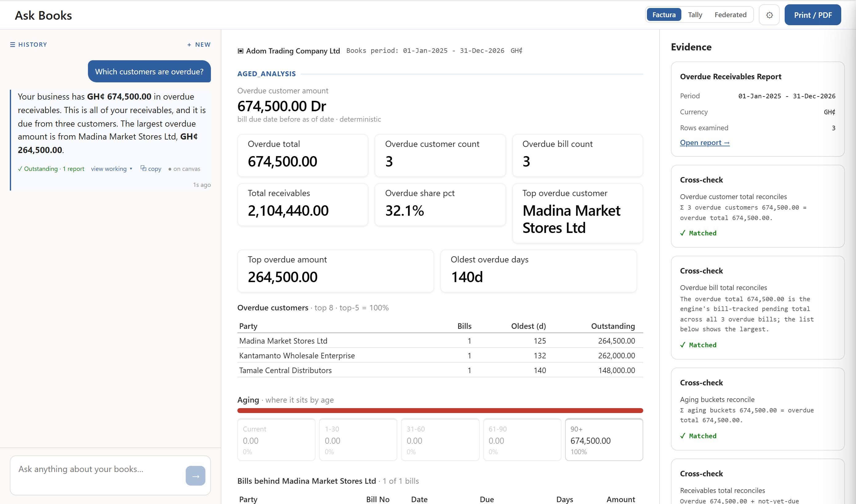This screenshot has width=856, height=504.
Task: Send message with the arrow button
Action: coord(195,476)
